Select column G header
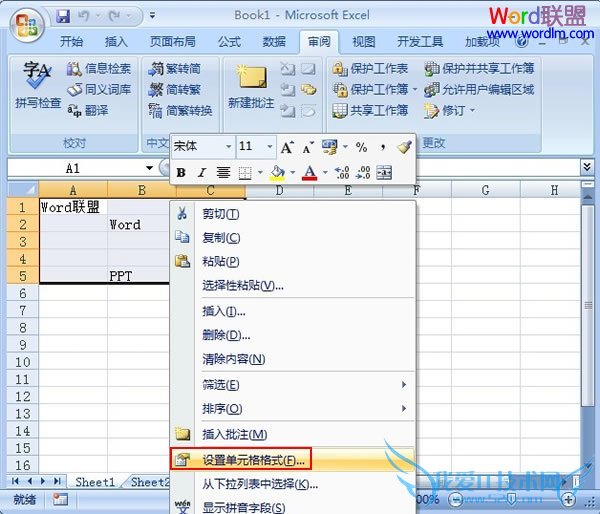The height and width of the screenshot is (514, 600). click(x=486, y=190)
